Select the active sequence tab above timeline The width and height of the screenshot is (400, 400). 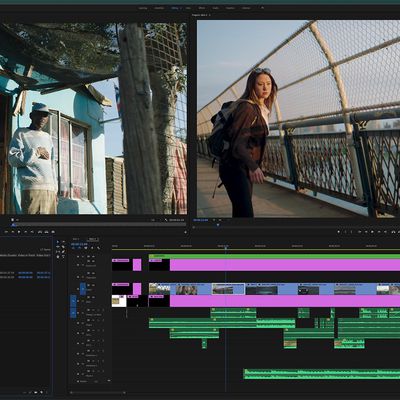point(93,239)
